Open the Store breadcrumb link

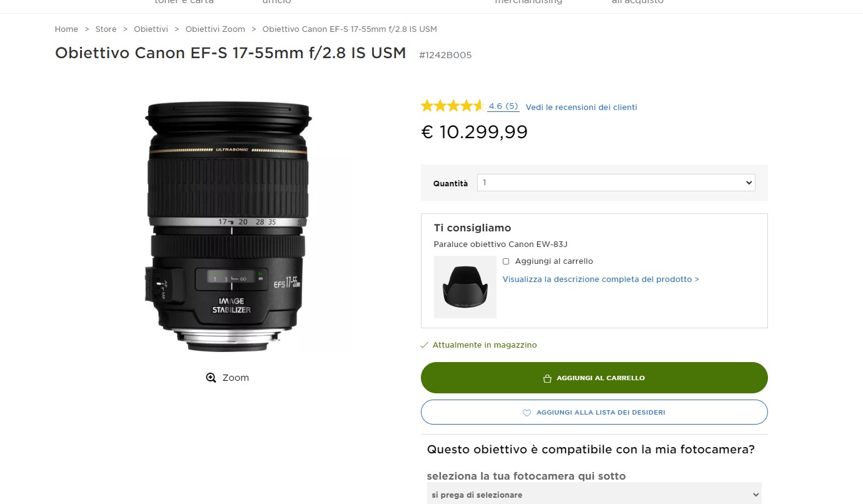coord(106,29)
